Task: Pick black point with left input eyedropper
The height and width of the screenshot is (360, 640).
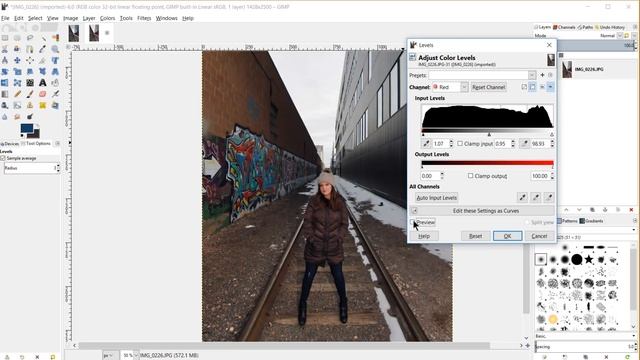Action: tap(426, 144)
